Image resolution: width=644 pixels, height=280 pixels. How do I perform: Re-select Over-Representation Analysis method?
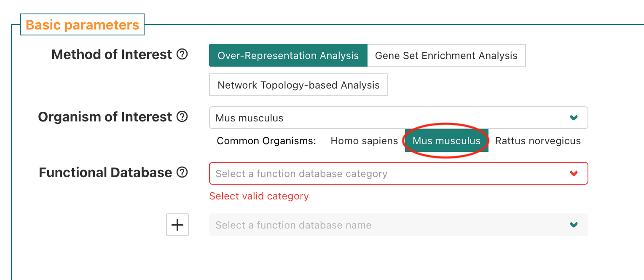tap(288, 55)
